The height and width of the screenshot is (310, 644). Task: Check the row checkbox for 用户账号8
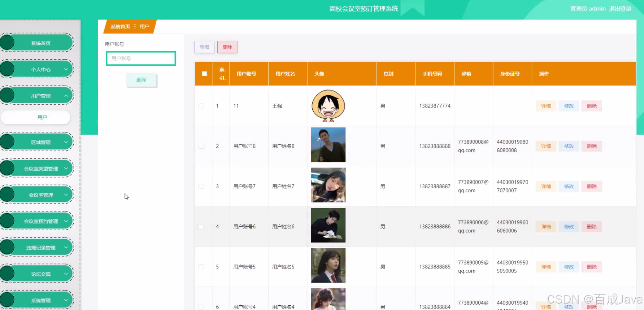[x=201, y=146]
